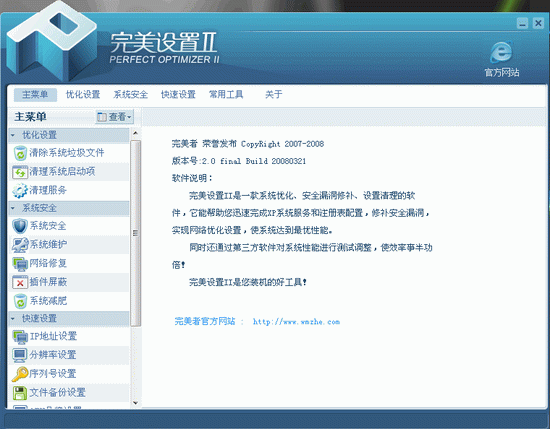Open the 官方网站 Internet Explorer icon
The image size is (550, 429).
click(x=501, y=52)
